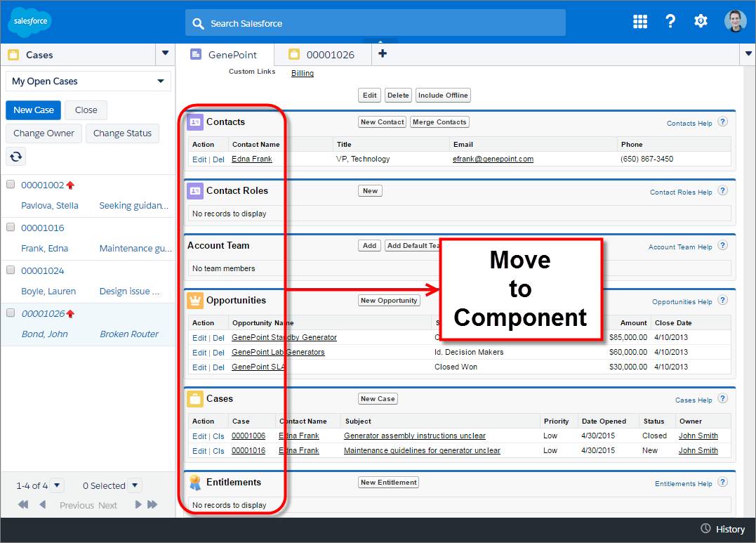The height and width of the screenshot is (543, 756).
Task: Open the Help question mark in header
Action: (670, 21)
